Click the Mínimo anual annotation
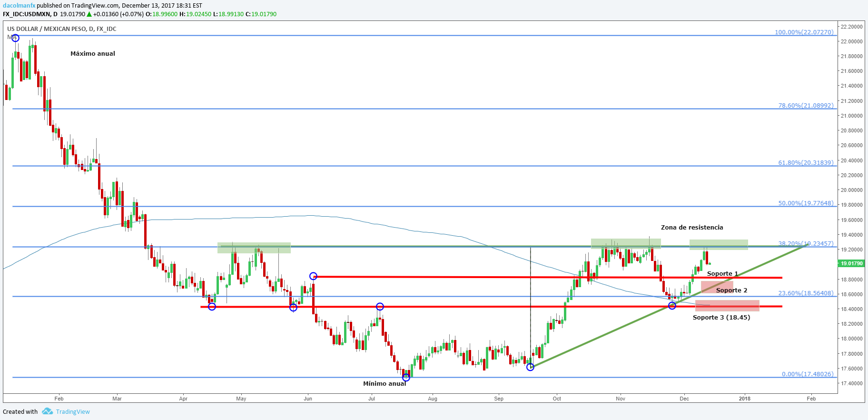868x420 pixels. click(385, 384)
